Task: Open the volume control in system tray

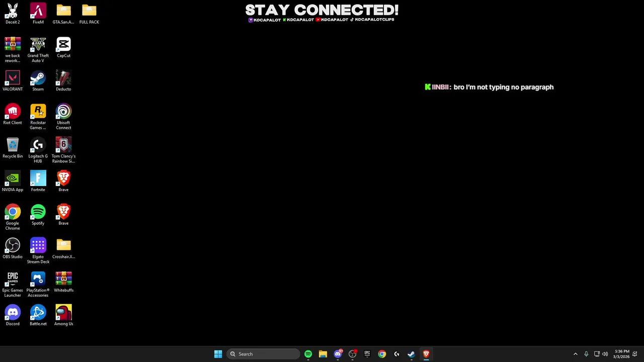Action: (x=605, y=354)
